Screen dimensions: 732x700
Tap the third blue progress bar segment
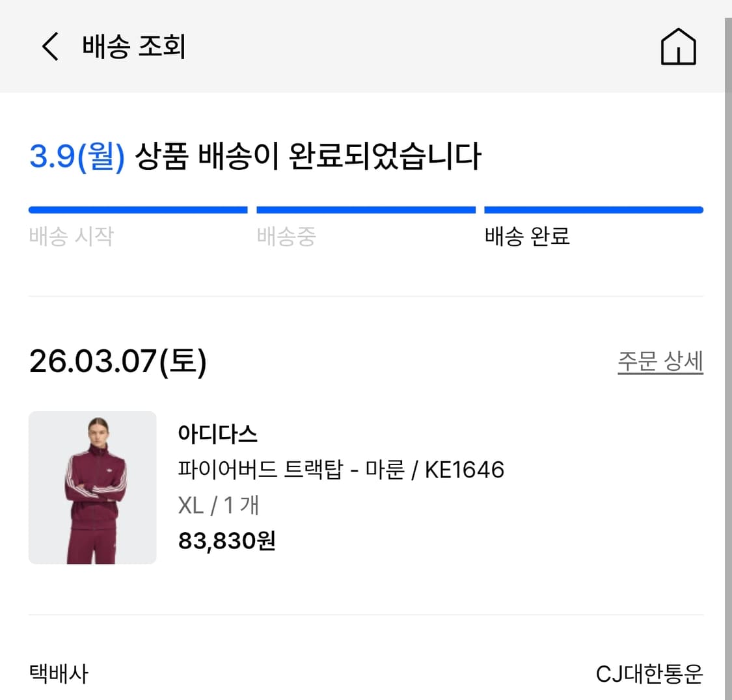point(593,209)
